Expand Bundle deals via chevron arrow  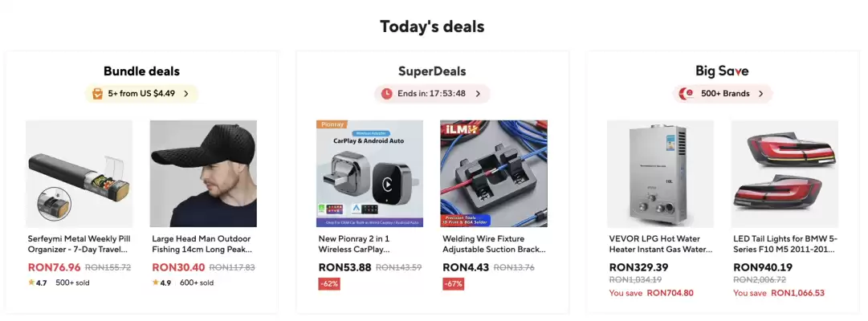click(x=186, y=94)
